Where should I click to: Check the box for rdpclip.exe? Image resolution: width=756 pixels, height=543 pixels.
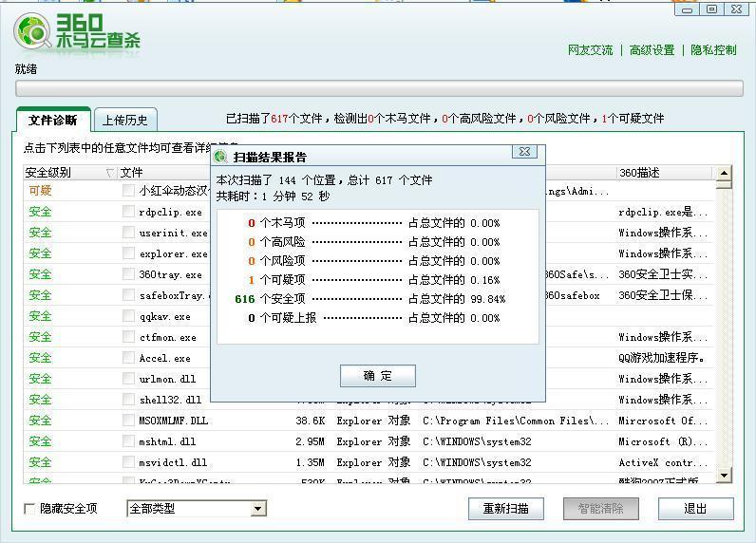(128, 212)
